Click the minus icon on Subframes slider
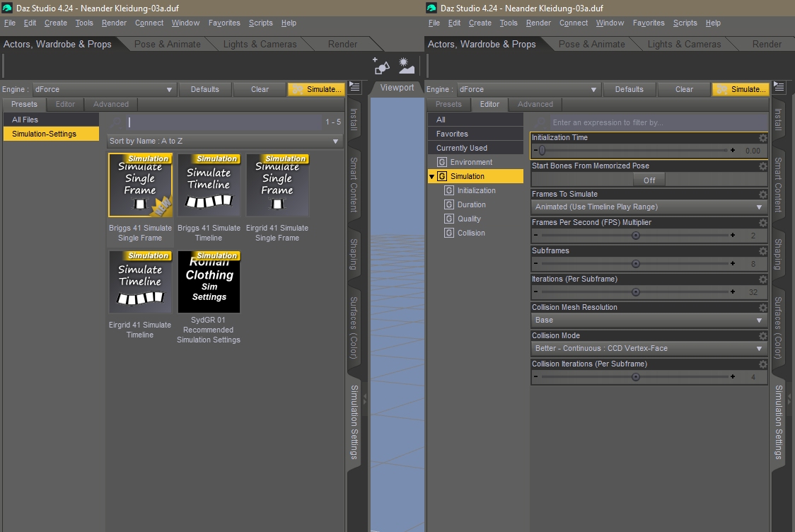Image resolution: width=795 pixels, height=532 pixels. tap(536, 263)
